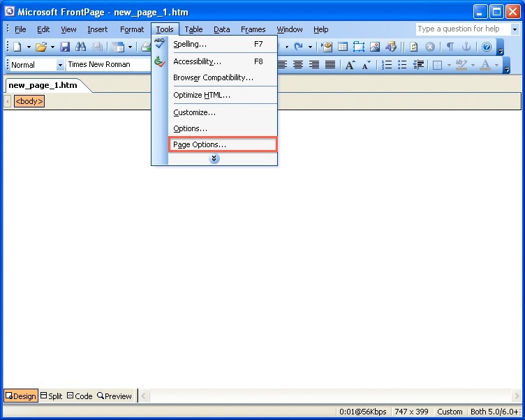Image resolution: width=525 pixels, height=420 pixels.
Task: Open the font color dropdown arrow
Action: click(496, 65)
